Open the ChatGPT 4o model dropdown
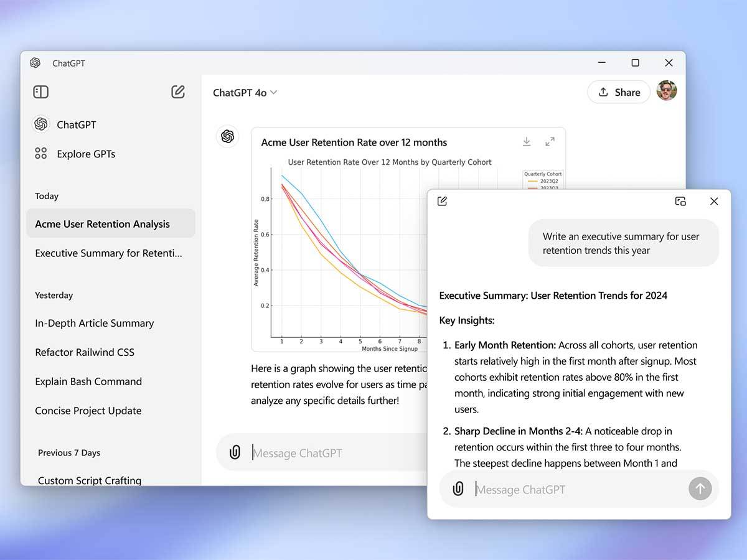The image size is (747, 560). [x=245, y=93]
